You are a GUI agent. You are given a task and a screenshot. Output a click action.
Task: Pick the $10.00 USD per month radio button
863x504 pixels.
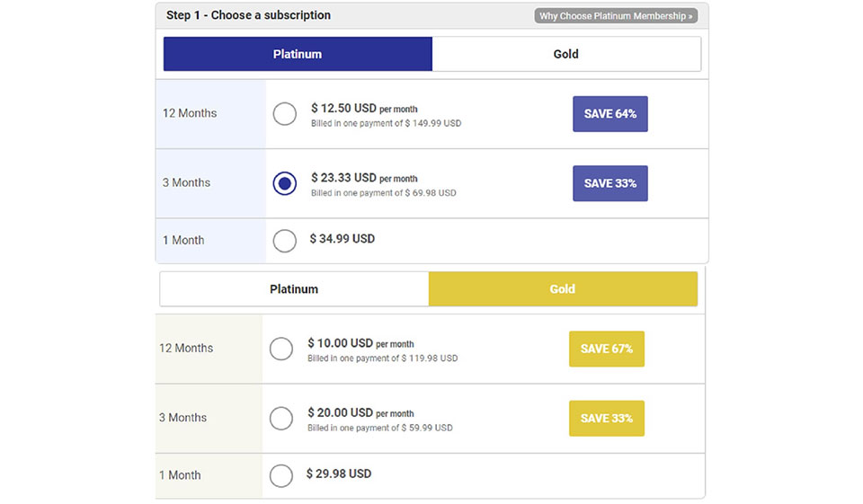coord(281,349)
